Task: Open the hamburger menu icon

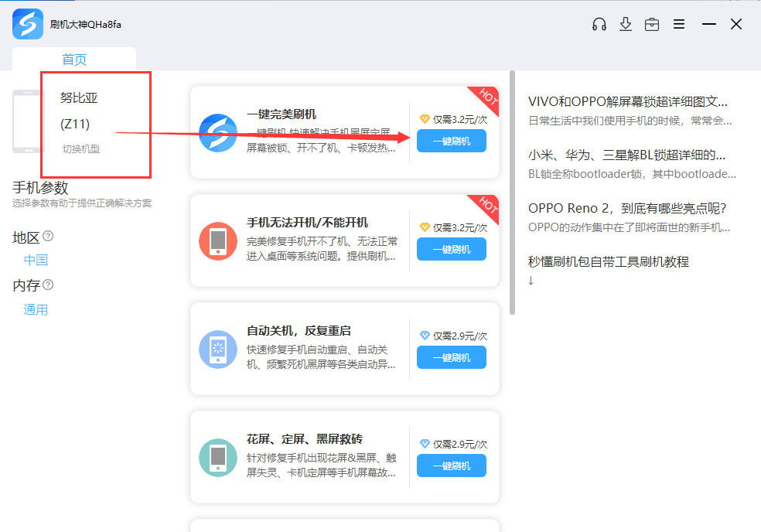Action: click(679, 24)
